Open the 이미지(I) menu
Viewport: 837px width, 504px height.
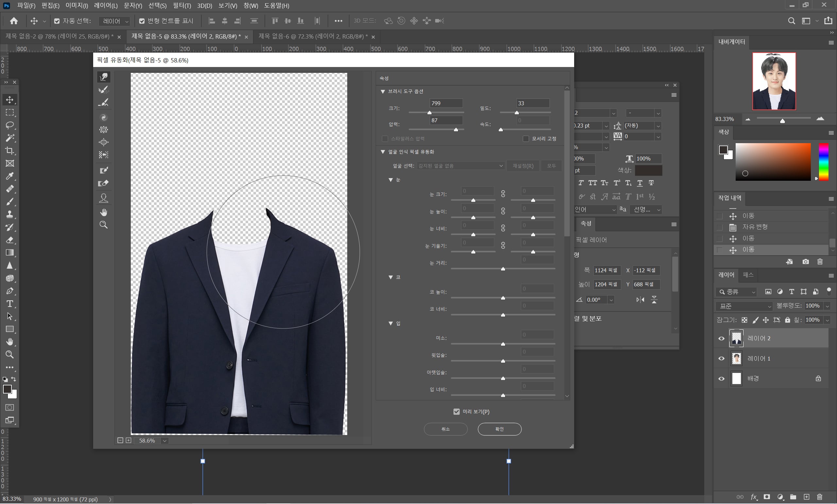[77, 6]
